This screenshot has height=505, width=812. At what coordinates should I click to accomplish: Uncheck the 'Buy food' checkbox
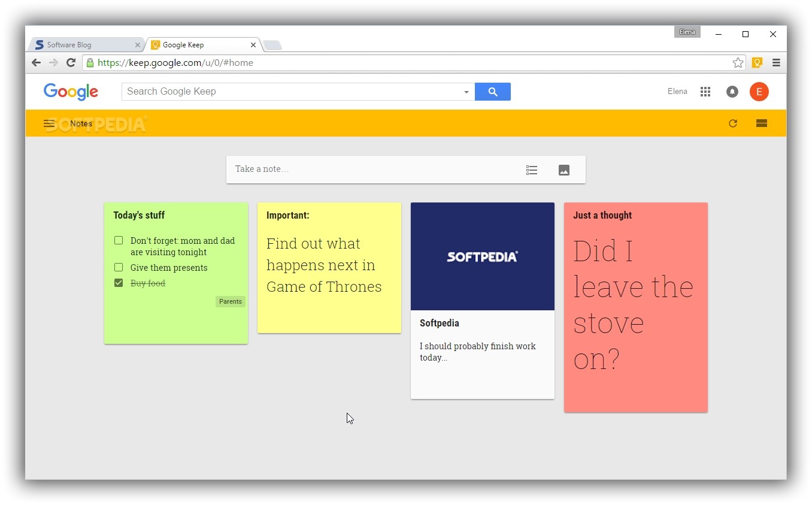[119, 283]
